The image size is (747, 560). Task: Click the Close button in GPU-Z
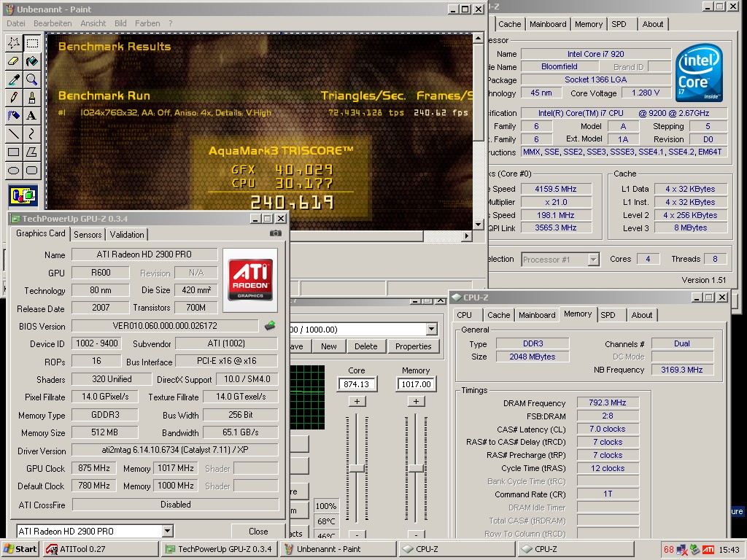pyautogui.click(x=258, y=531)
